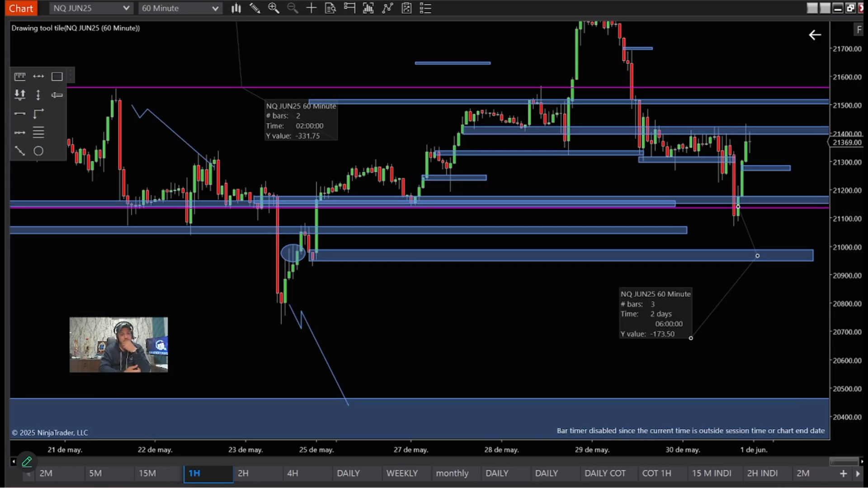Select the ruler drawing tool
This screenshot has width=868, height=488.
tap(20, 76)
